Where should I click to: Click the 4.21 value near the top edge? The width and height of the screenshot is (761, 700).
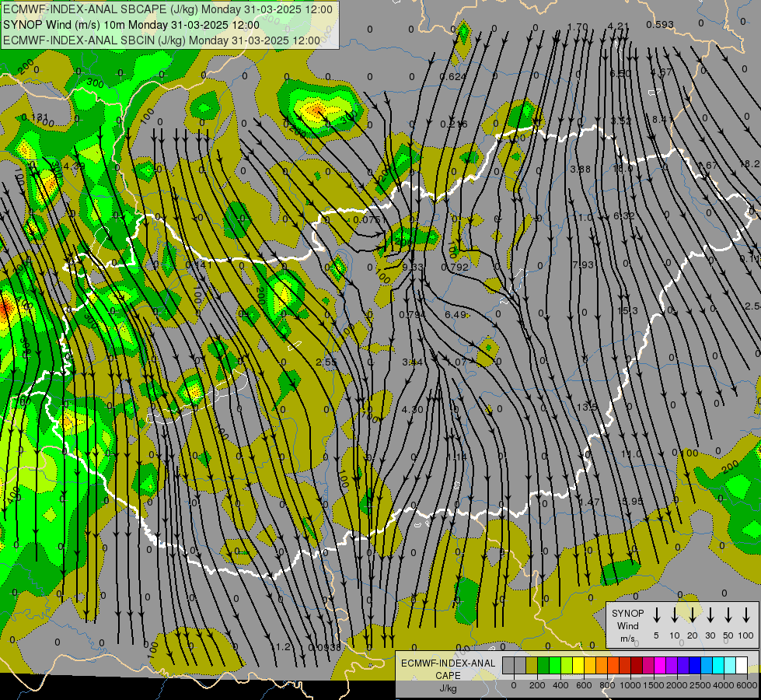click(x=618, y=26)
